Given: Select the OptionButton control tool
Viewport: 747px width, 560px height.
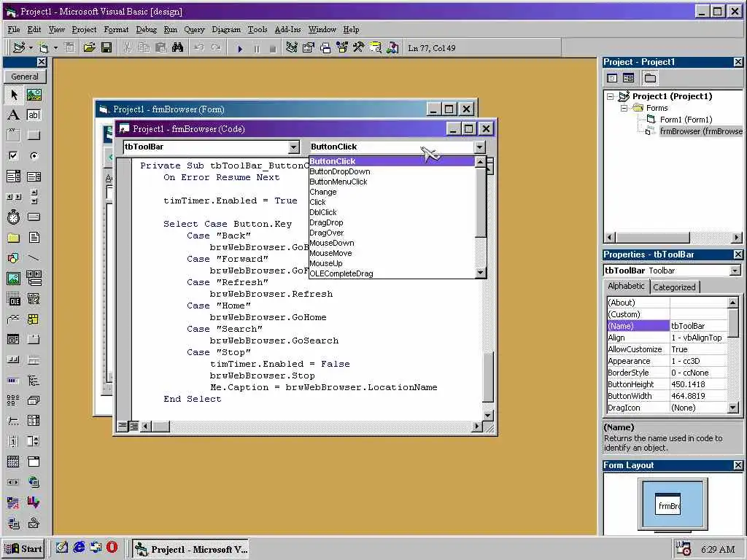Looking at the screenshot, I should tap(34, 156).
